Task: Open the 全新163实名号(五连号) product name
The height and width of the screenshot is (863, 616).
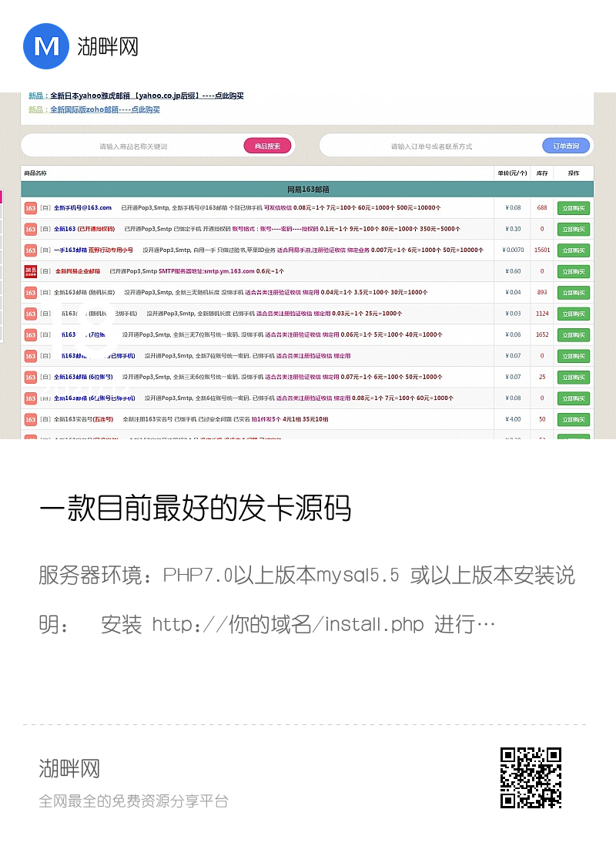Action: 83,419
